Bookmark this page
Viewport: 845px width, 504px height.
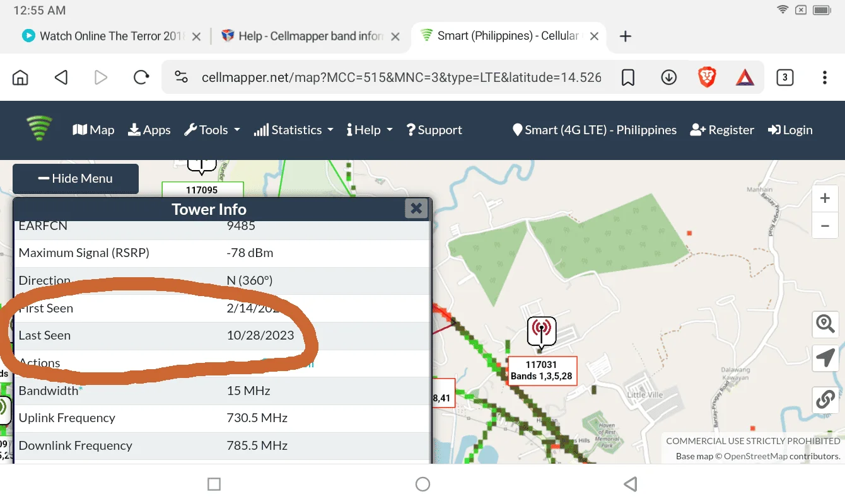tap(628, 77)
